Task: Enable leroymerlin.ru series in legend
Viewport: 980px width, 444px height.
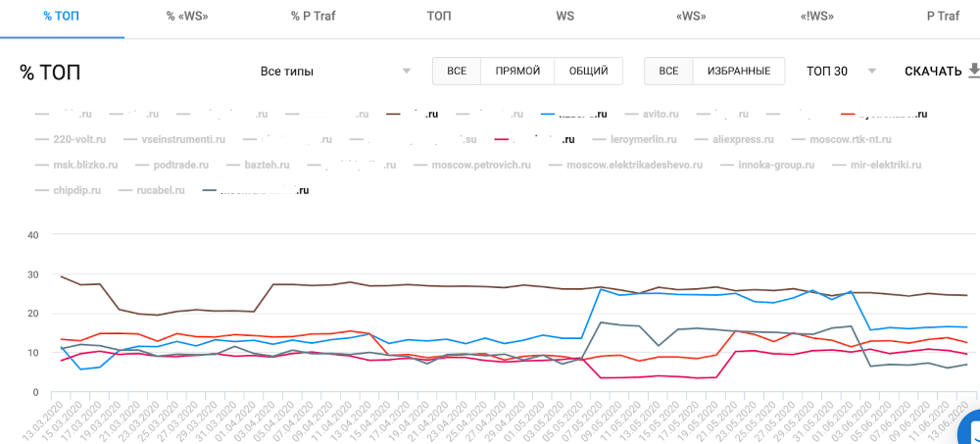Action: tap(648, 139)
